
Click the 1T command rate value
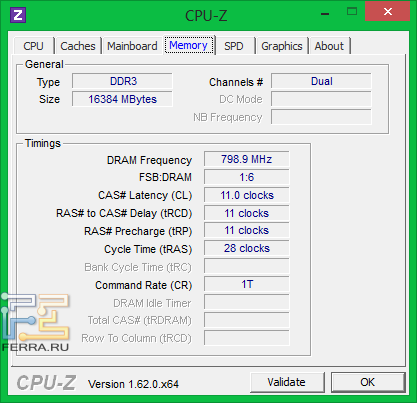[247, 284]
